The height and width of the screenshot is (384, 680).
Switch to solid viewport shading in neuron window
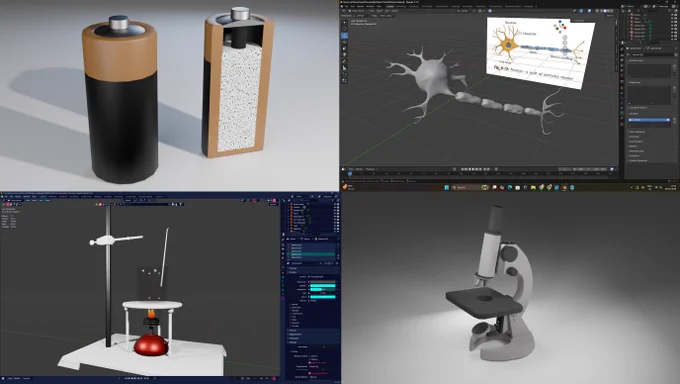coord(605,11)
